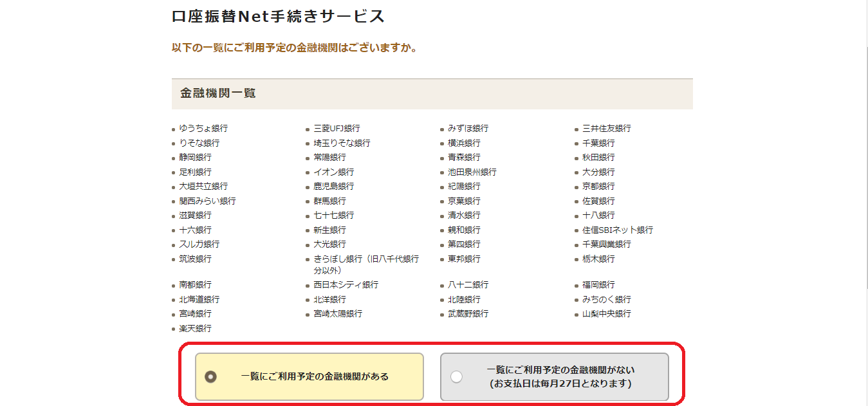Select radio '一覧にご利用予定の金融機関がない'
This screenshot has width=868, height=406.
[456, 377]
